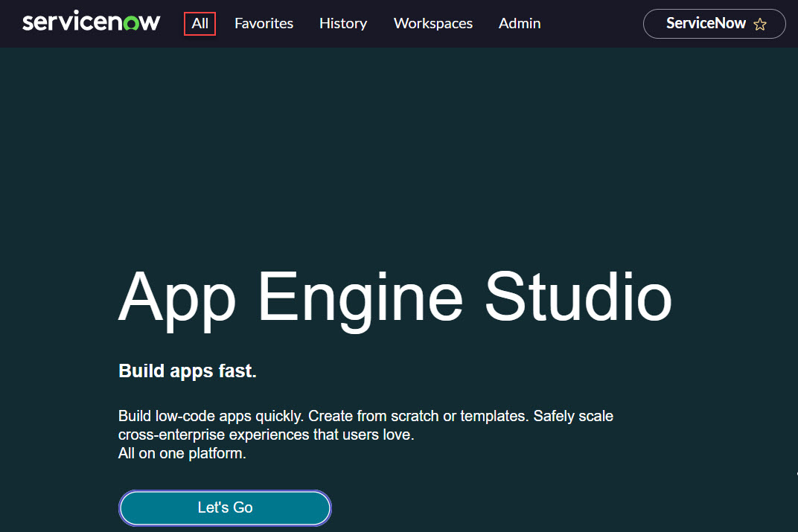Open the Admin menu
This screenshot has height=532, width=798.
click(x=520, y=23)
